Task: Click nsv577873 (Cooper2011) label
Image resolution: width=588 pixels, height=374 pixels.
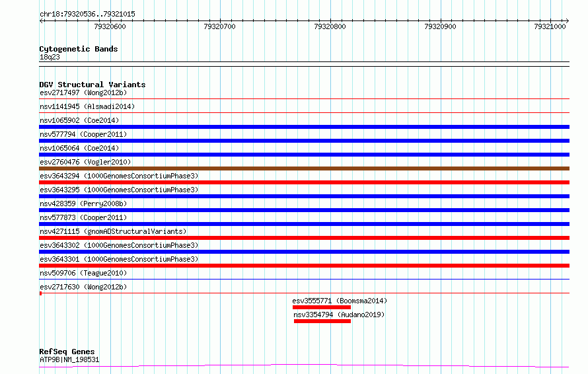Action: click(83, 217)
